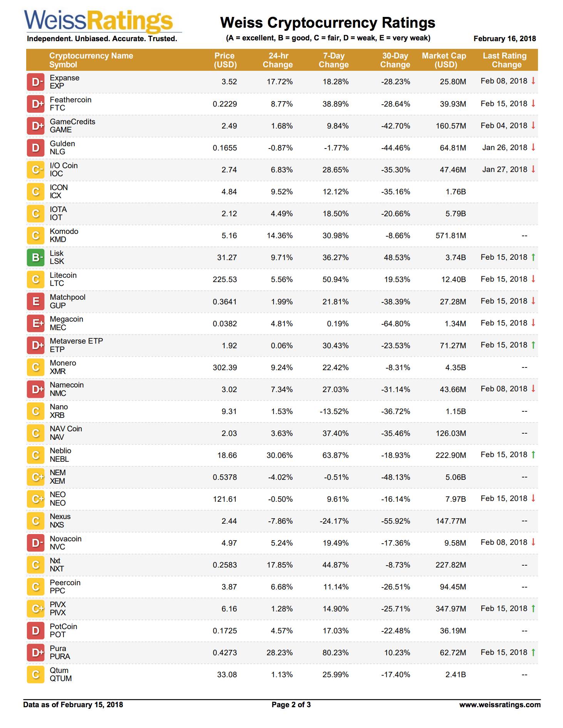
Task: Open the www.weissratings.com link in footer
Action: coord(500,705)
